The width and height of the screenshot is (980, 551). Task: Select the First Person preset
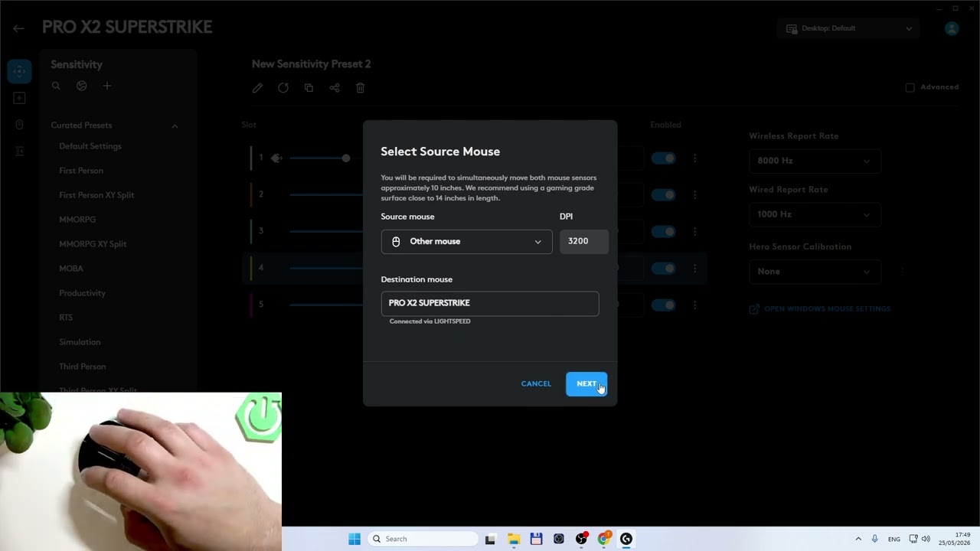(81, 171)
